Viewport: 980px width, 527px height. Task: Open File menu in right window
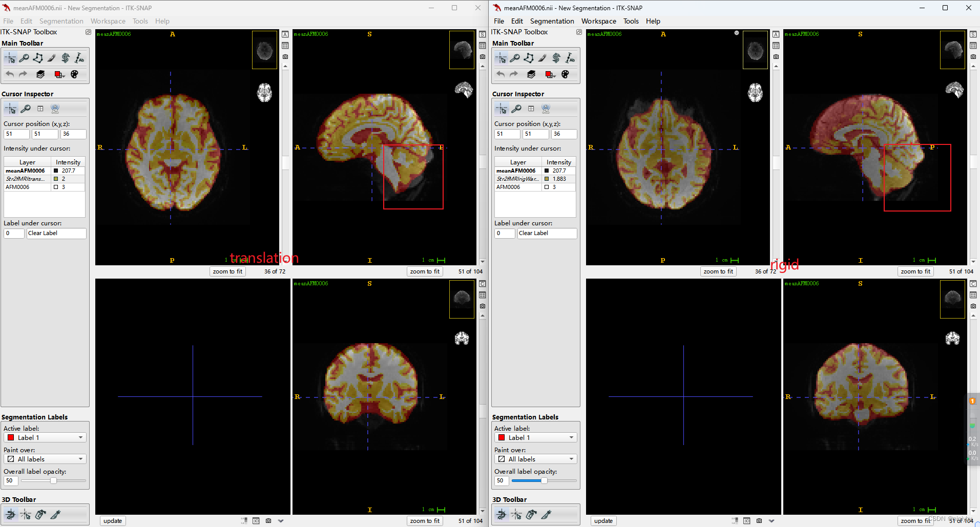point(499,21)
